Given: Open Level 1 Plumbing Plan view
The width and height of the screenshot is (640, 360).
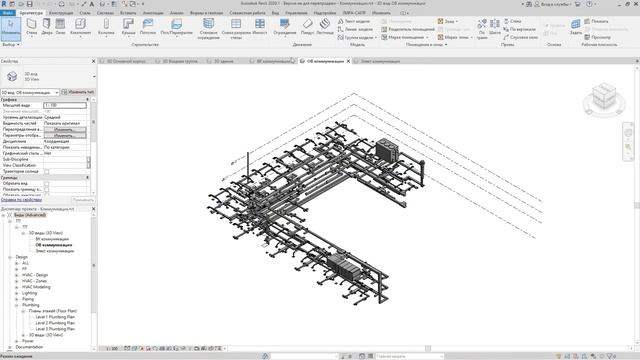Looking at the screenshot, I should point(55,317).
